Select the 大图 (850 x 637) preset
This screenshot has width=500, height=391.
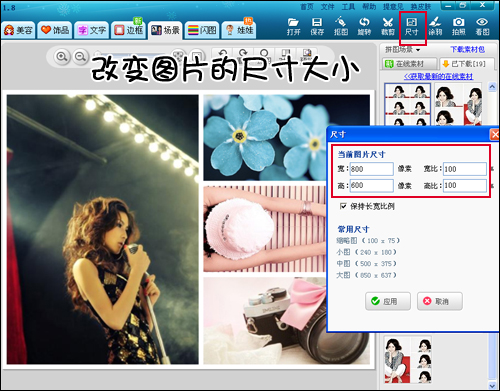(366, 275)
